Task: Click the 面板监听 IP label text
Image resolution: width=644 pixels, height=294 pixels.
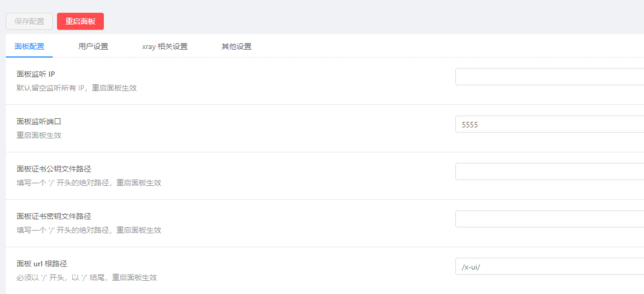Action: 36,74
